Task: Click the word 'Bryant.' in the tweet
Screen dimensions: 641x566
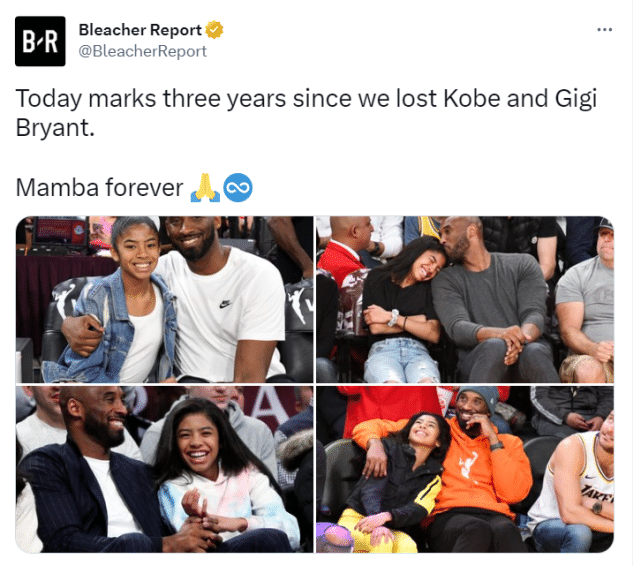Action: coord(55,128)
